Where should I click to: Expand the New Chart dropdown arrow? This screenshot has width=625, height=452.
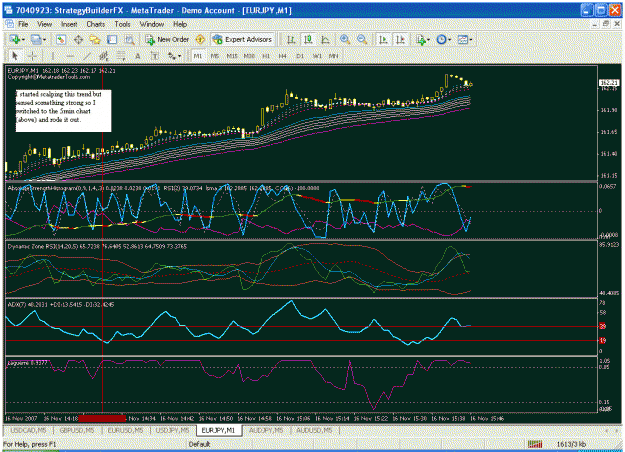(23, 40)
